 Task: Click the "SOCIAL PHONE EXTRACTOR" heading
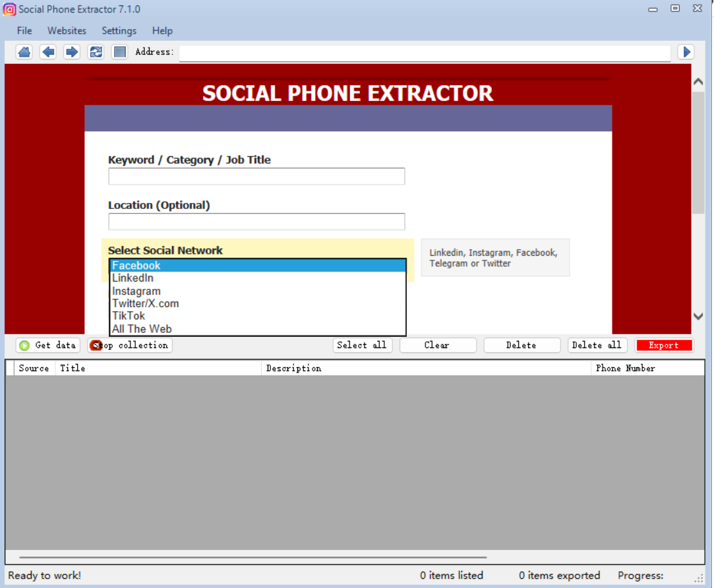[347, 94]
